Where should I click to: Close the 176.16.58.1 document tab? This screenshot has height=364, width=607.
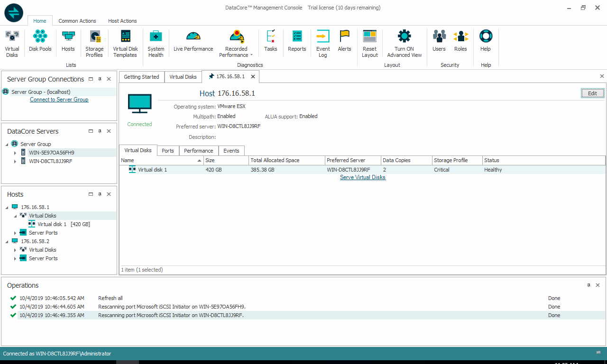click(x=253, y=76)
